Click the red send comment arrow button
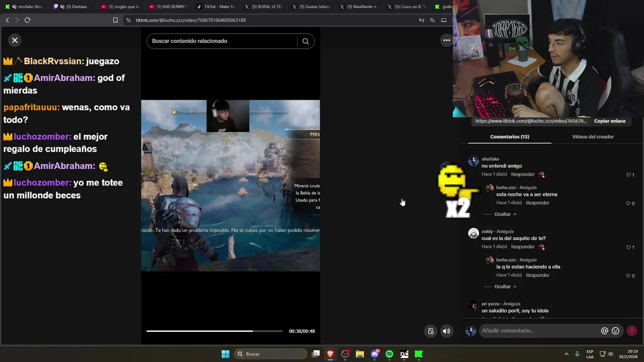This screenshot has width=644, height=362. pyautogui.click(x=632, y=331)
